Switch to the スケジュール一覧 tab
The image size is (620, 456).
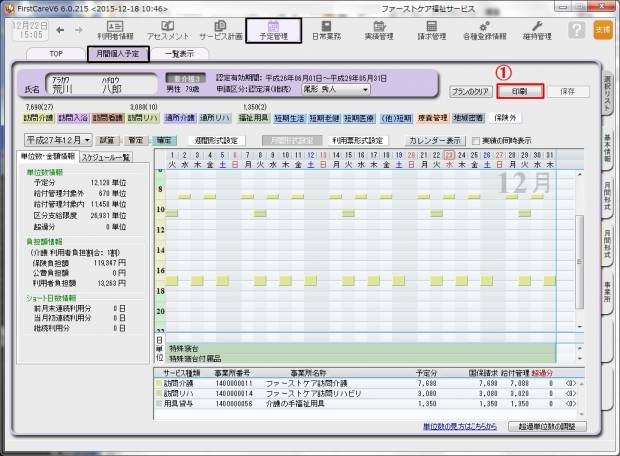point(106,157)
